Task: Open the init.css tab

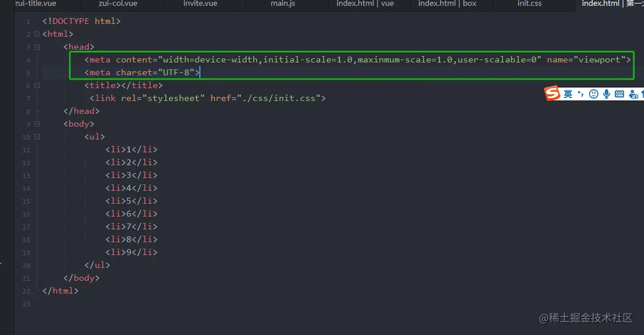Action: (529, 4)
